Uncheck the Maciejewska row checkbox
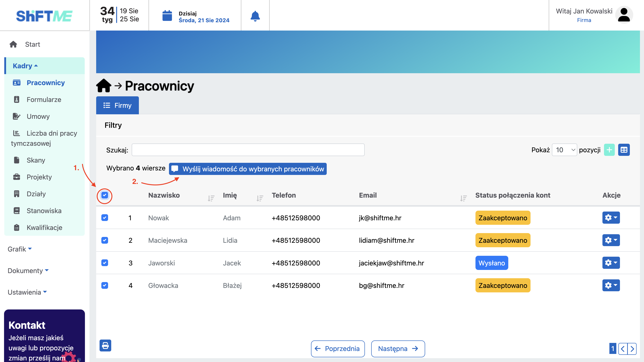 pos(104,240)
